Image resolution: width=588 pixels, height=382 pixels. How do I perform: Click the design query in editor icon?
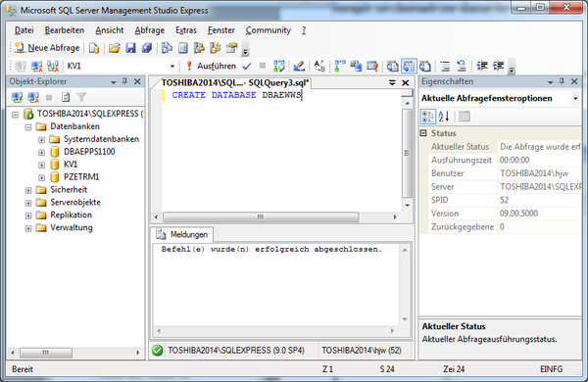[x=299, y=67]
